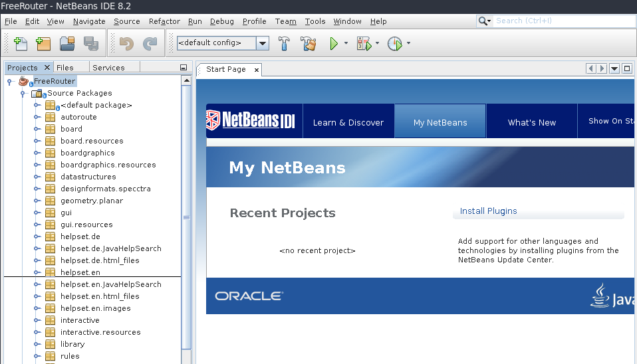Run the project with green play icon
The width and height of the screenshot is (637, 364).
point(334,43)
